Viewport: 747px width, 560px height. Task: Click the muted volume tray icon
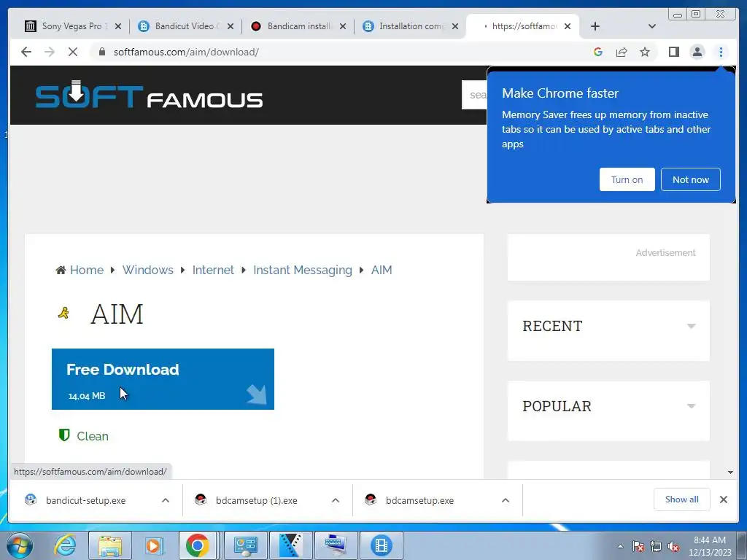coord(673,546)
